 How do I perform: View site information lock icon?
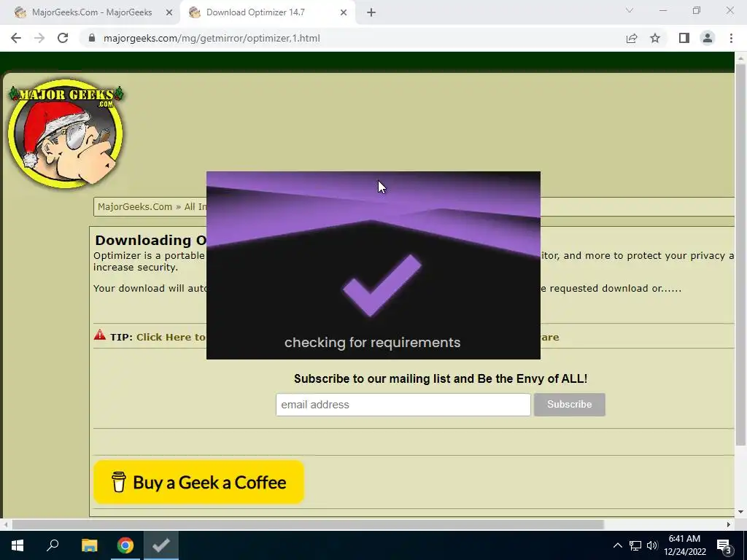click(92, 38)
